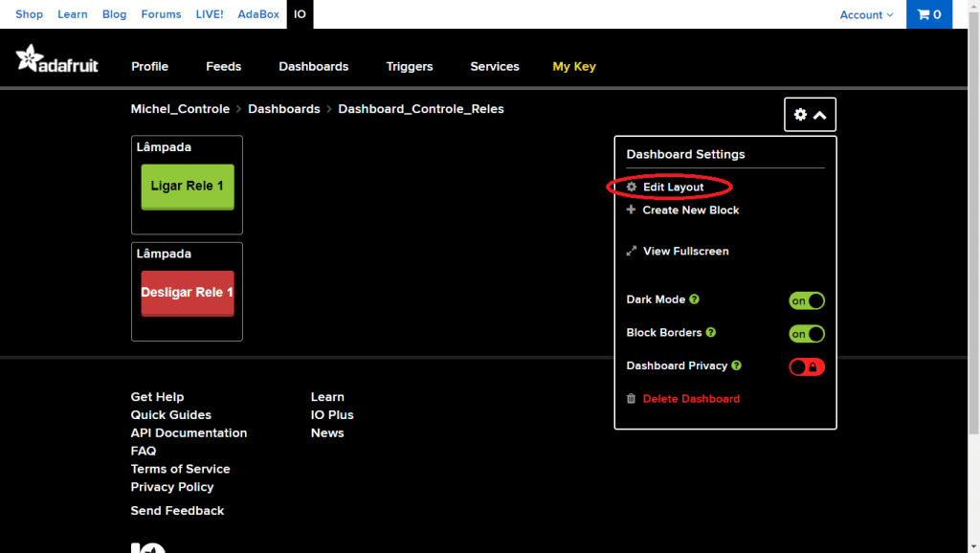This screenshot has width=980, height=553.
Task: Click the fullscreen arrows icon
Action: pos(632,252)
